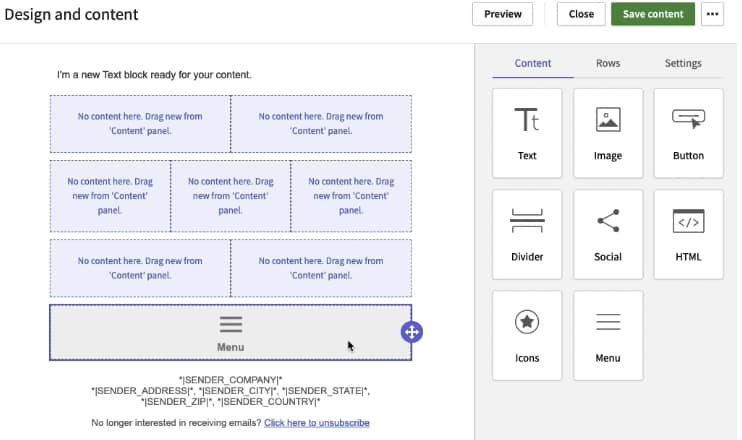Pick the Menu content block in panel
742x440 pixels.
[x=607, y=335]
